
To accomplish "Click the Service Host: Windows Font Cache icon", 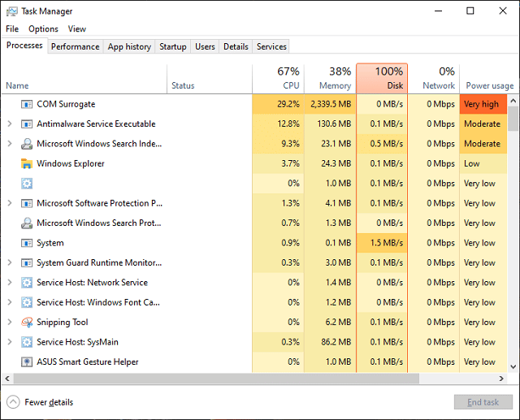I will pyautogui.click(x=27, y=302).
